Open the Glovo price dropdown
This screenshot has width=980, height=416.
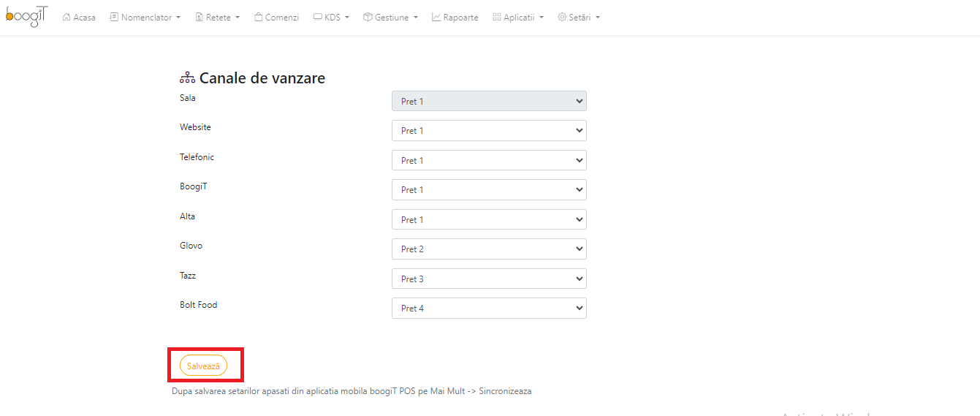(x=489, y=249)
